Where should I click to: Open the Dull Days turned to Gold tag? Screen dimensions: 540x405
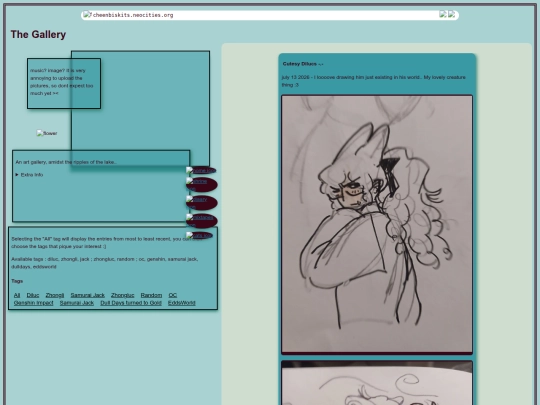(131, 303)
